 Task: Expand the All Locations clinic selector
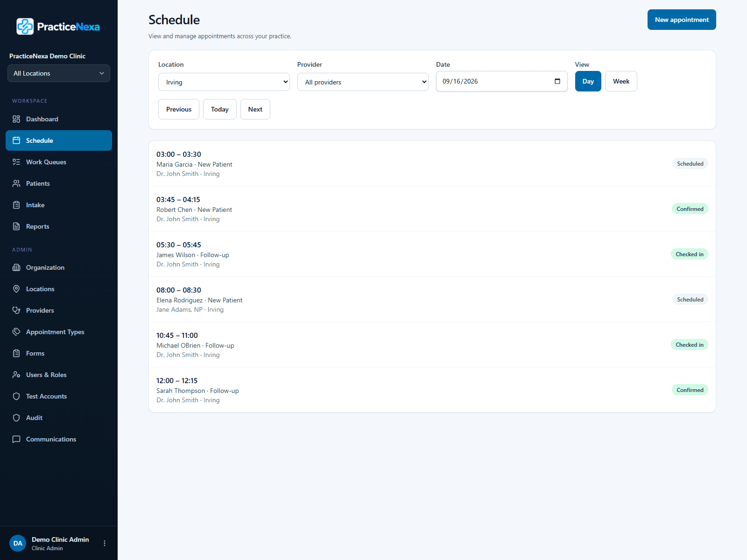tap(59, 73)
